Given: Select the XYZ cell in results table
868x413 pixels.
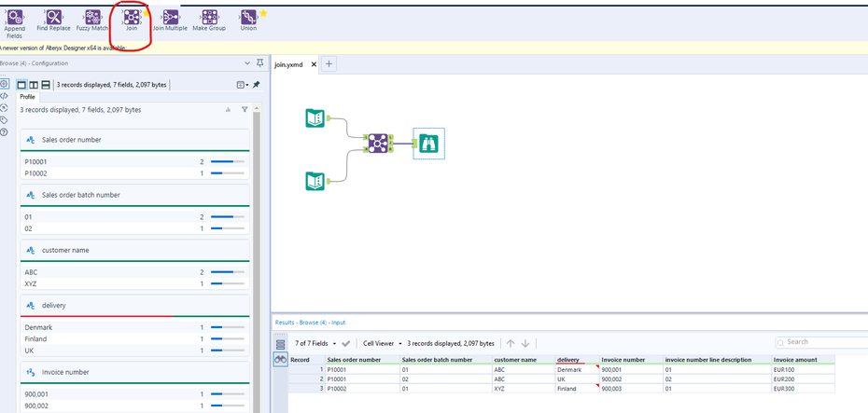Looking at the screenshot, I should pyautogui.click(x=523, y=389).
